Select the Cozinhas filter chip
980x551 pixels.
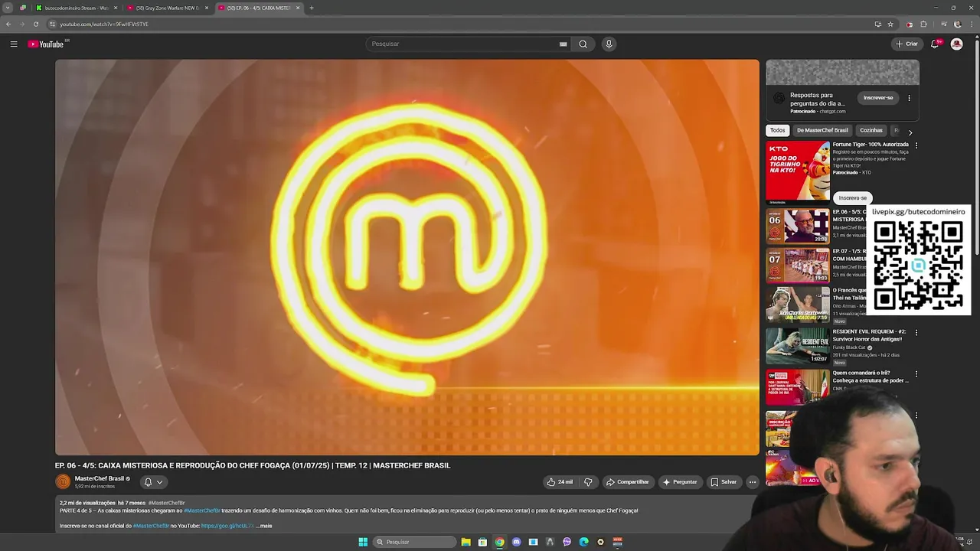click(871, 130)
